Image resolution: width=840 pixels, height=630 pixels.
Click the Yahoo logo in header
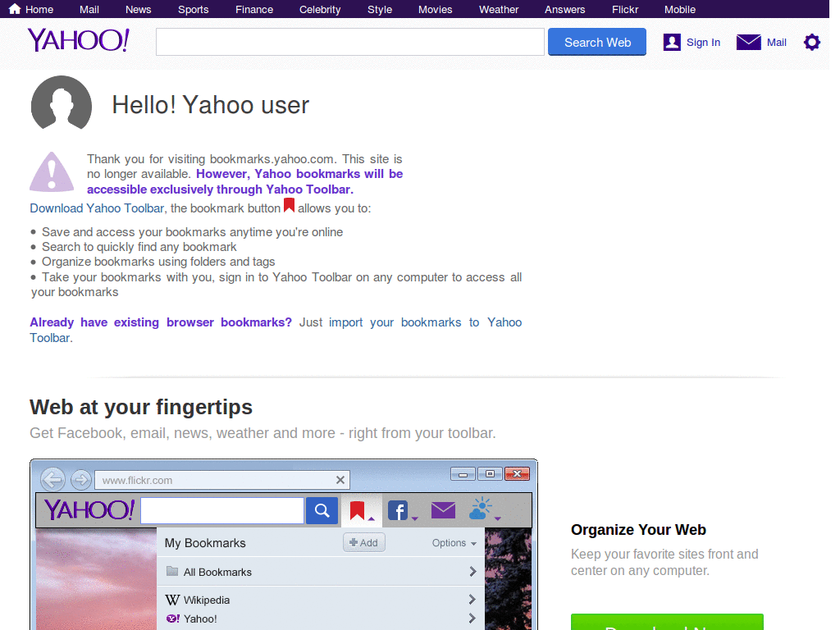click(79, 40)
